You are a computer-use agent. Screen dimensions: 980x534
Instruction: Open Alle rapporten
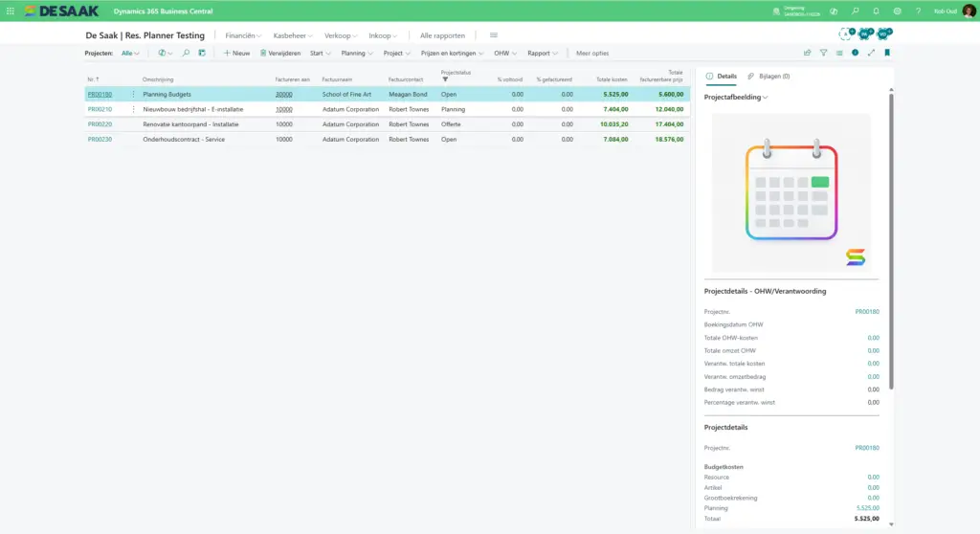(442, 35)
